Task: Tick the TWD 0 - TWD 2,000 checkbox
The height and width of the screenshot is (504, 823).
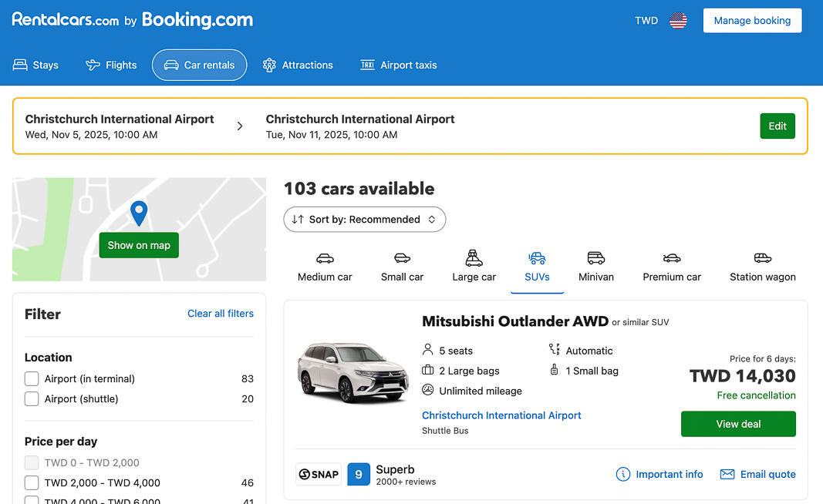Action: [32, 462]
